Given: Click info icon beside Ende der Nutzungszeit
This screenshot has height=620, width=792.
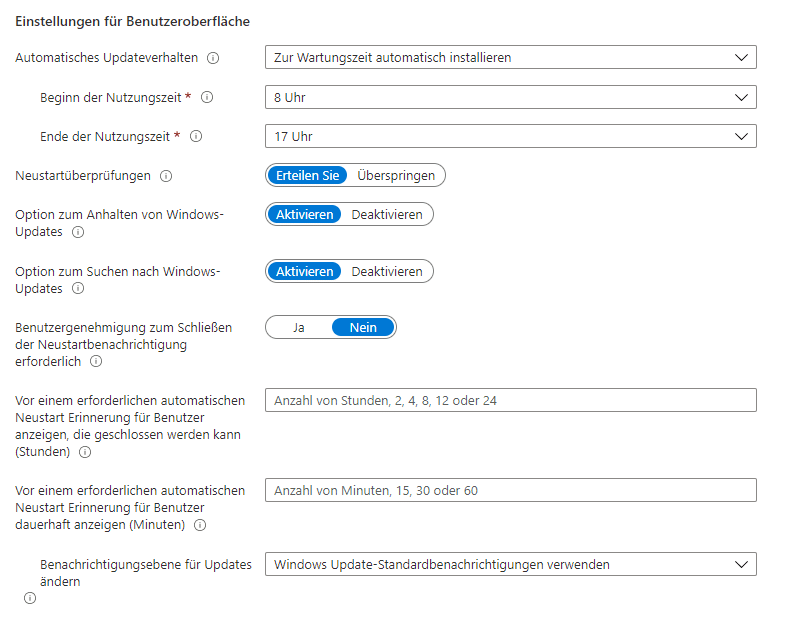Looking at the screenshot, I should coord(196,136).
